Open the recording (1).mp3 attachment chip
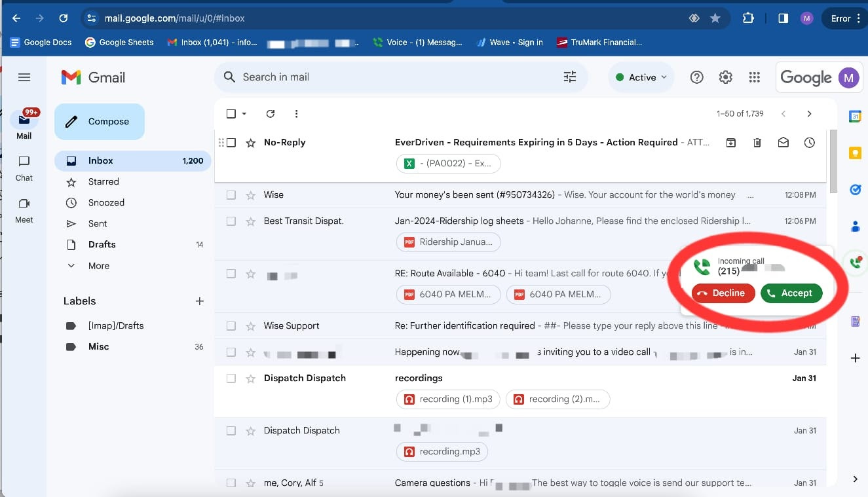This screenshot has width=868, height=497. (x=449, y=399)
